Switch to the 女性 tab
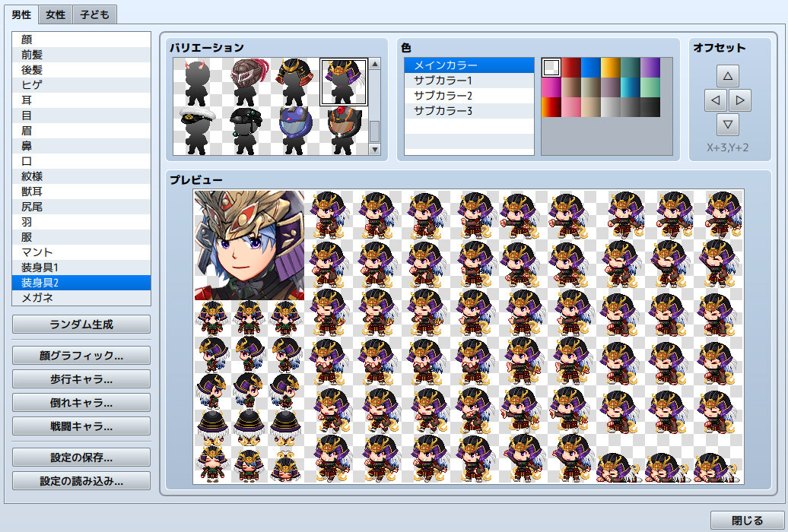The width and height of the screenshot is (788, 532). click(x=54, y=14)
